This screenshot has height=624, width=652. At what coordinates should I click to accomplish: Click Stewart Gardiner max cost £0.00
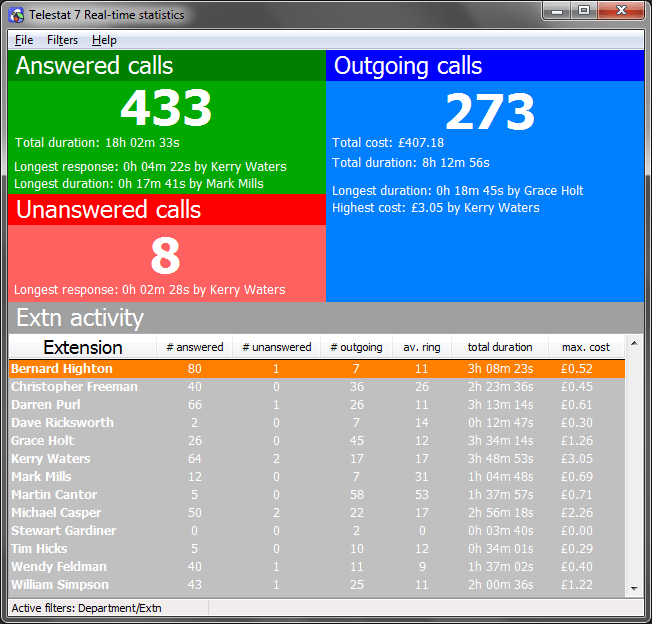tap(577, 530)
